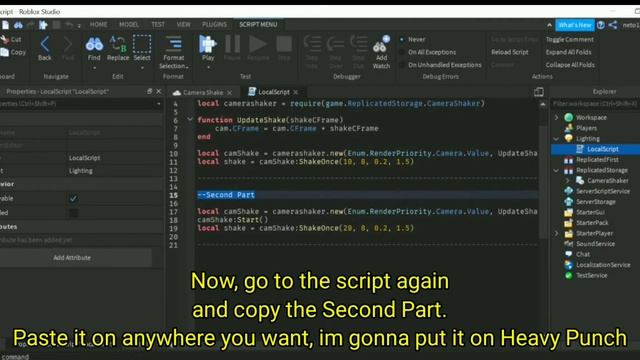Image resolution: width=640 pixels, height=360 pixels.
Task: Open the PLUGINS ribbon tab
Action: click(214, 24)
